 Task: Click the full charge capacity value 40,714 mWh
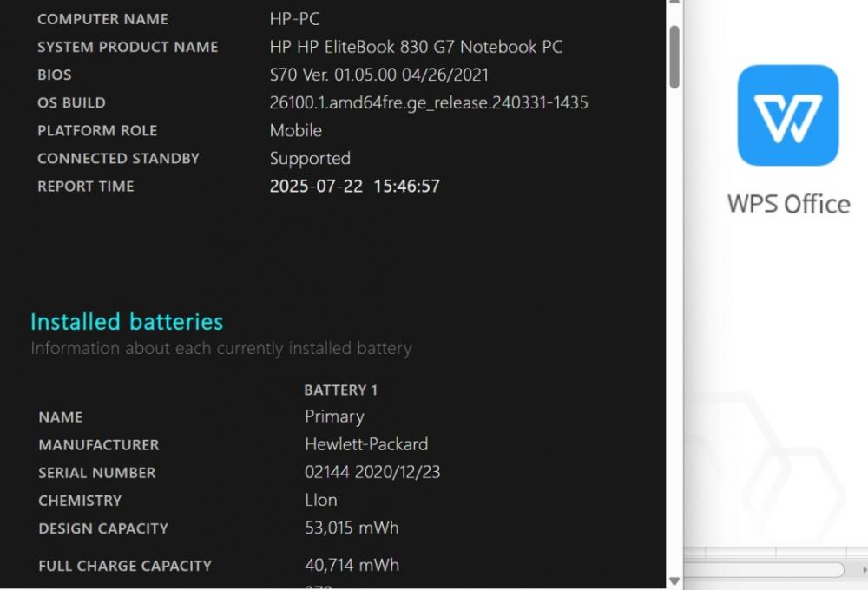352,565
